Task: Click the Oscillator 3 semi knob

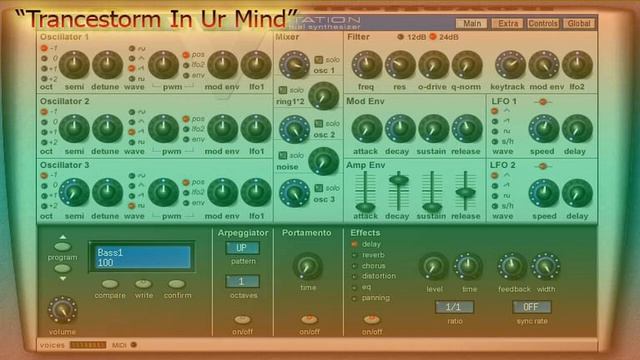Action: coord(74,192)
